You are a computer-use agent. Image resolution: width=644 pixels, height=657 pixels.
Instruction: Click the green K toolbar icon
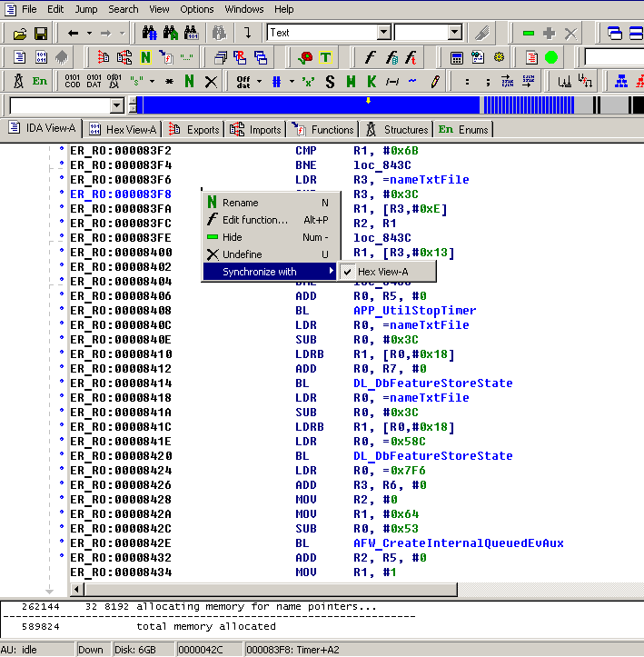point(372,82)
